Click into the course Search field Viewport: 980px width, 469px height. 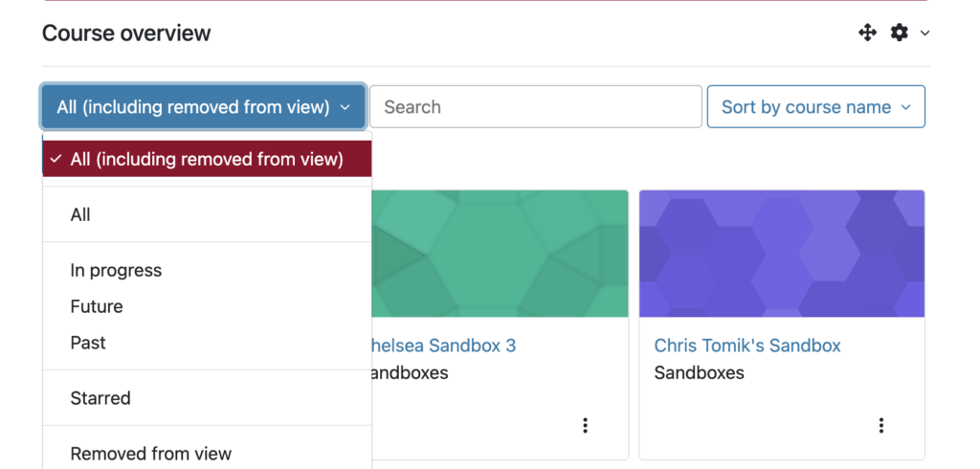coord(536,107)
